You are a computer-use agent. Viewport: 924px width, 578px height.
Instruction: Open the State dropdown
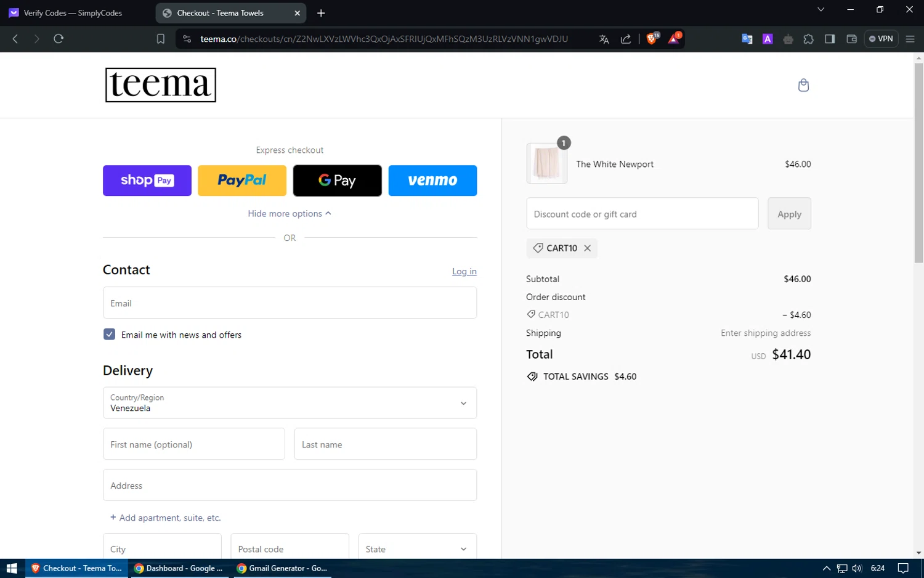(x=418, y=547)
